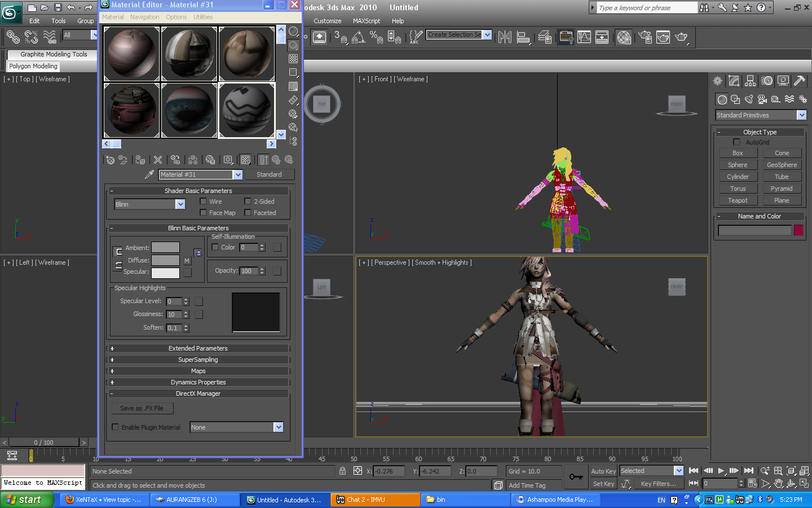Click the Pan View hand icon

pos(779,484)
